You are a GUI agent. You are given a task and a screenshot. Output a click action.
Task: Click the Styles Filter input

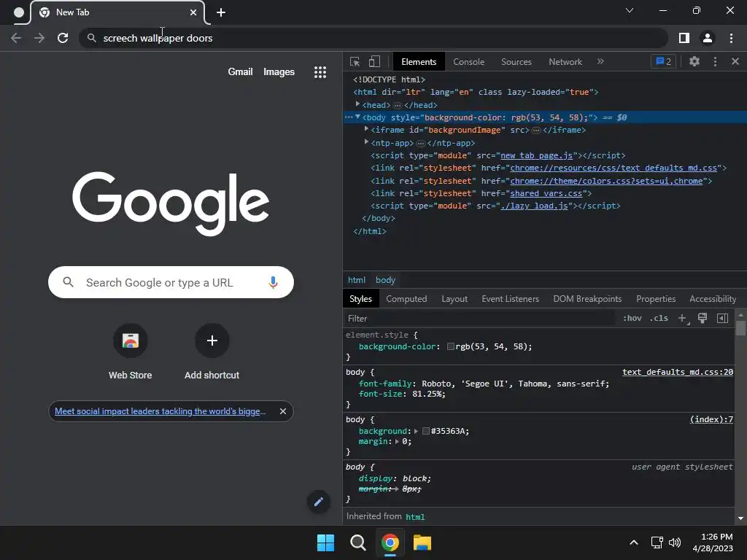click(x=480, y=319)
